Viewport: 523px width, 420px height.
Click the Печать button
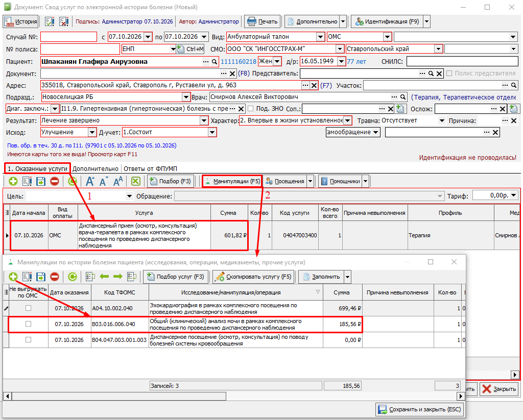point(263,21)
